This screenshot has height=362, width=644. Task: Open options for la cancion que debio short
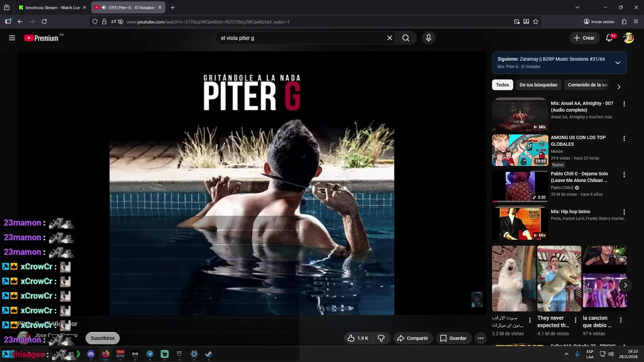tap(621, 320)
